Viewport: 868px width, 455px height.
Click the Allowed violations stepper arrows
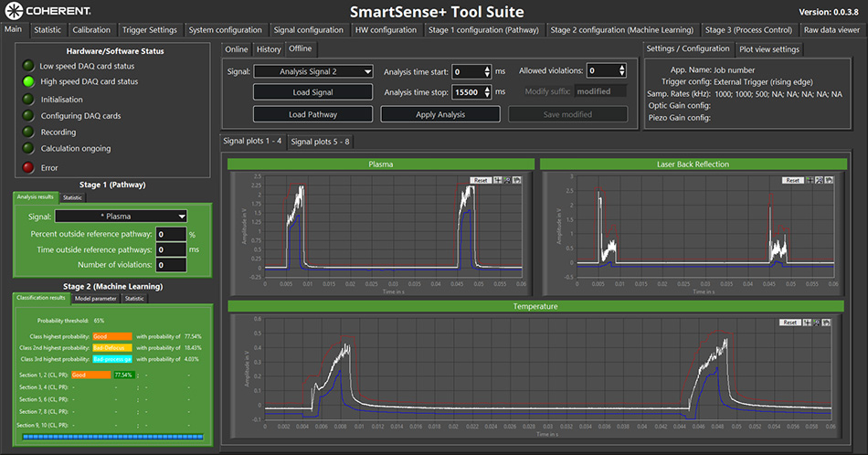tap(621, 71)
